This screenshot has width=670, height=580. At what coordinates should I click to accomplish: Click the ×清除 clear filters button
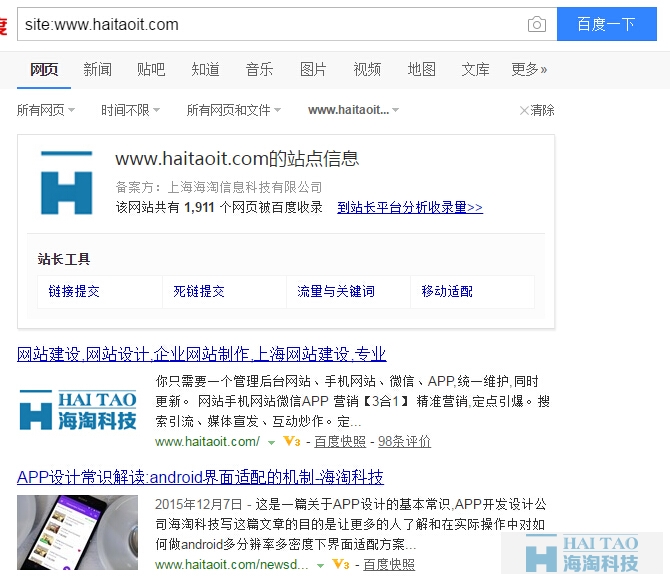537,110
